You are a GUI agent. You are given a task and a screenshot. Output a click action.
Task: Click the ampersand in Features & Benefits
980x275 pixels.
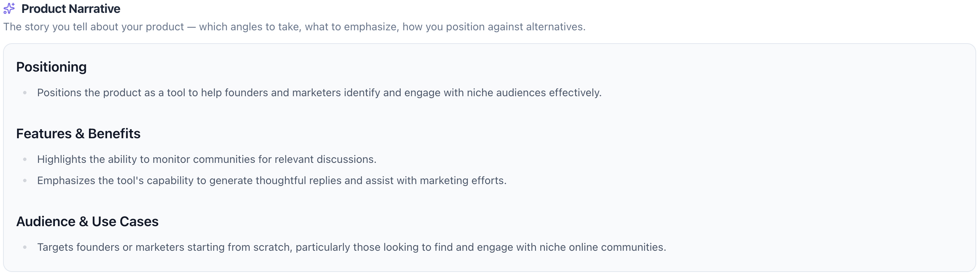point(80,134)
